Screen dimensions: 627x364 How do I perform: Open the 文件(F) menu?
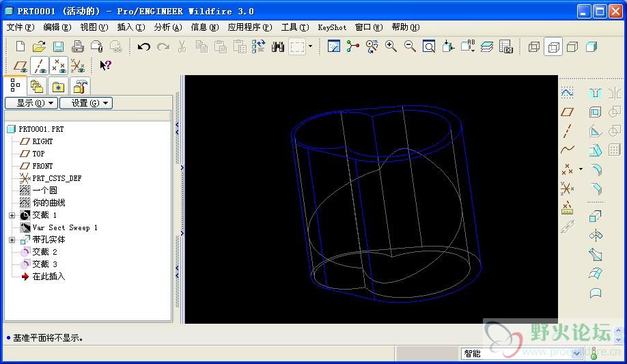click(x=20, y=27)
